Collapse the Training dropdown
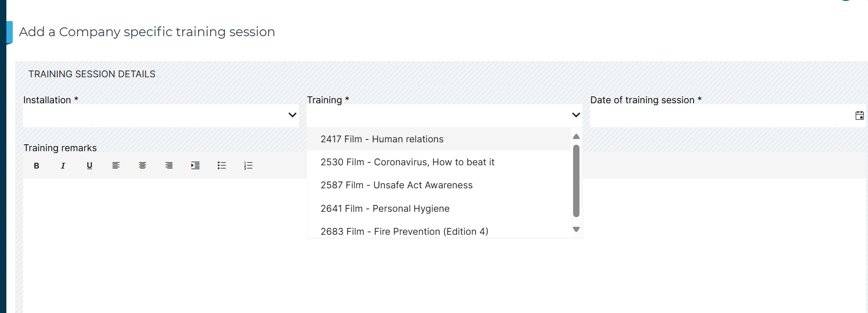Screen dimensions: 868x313 (576, 115)
